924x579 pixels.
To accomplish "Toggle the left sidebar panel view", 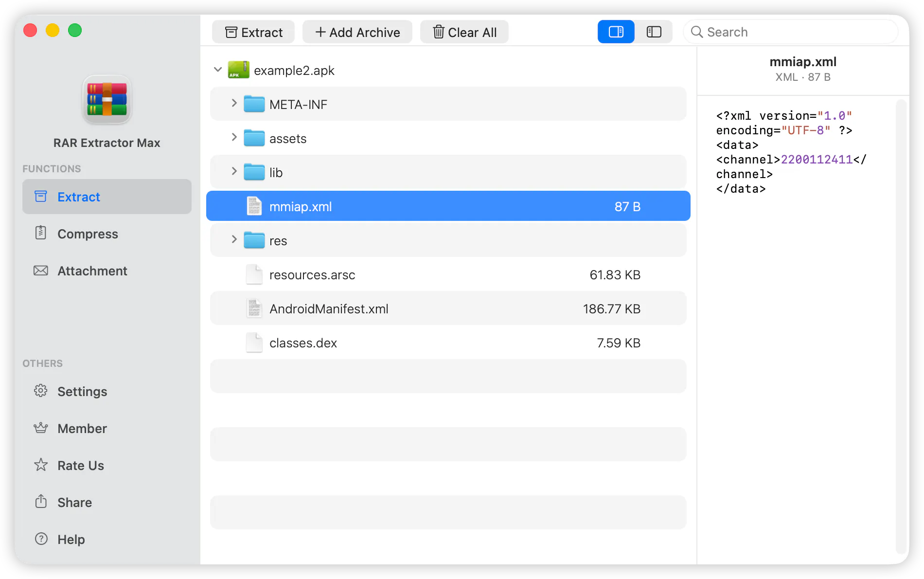I will point(654,32).
